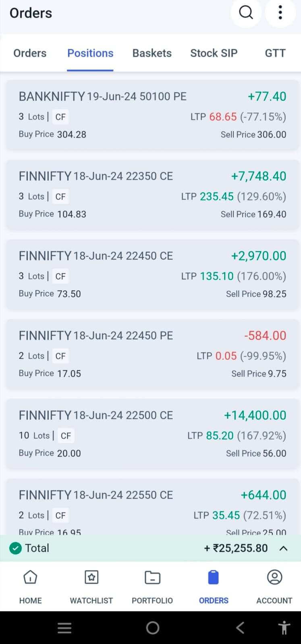Open the Stock SIP tab
Viewport: 301px width, 644px height.
click(214, 53)
